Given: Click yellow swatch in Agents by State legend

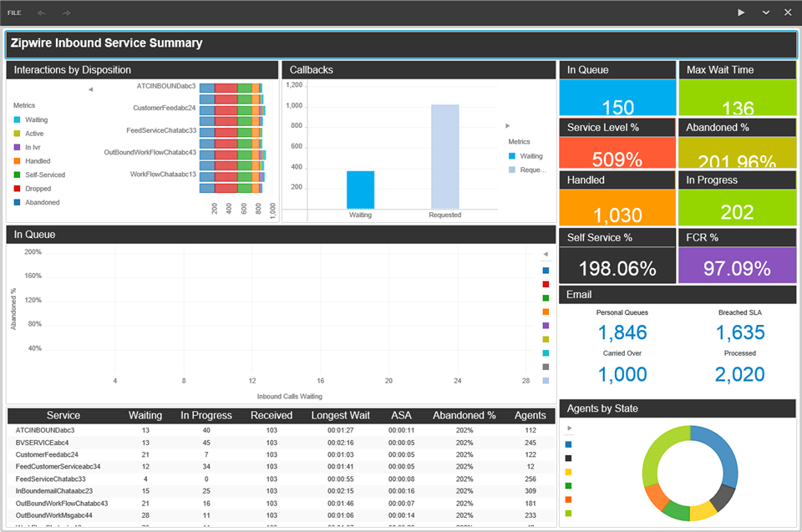Looking at the screenshot, I should pyautogui.click(x=569, y=472).
